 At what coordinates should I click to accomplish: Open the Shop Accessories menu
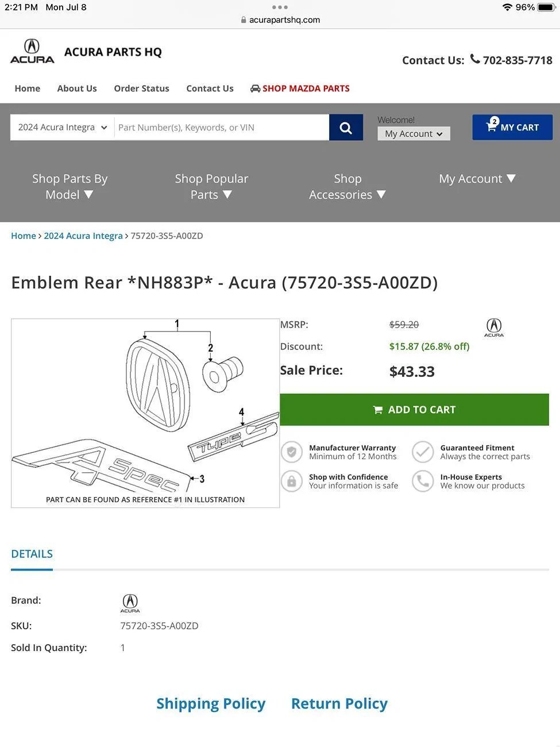tap(347, 187)
